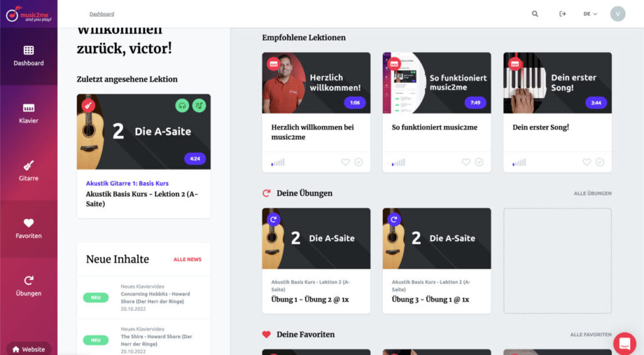Click headphones icon on Die A-Saite lesson
Image resolution: width=644 pixels, height=355 pixels.
182,106
